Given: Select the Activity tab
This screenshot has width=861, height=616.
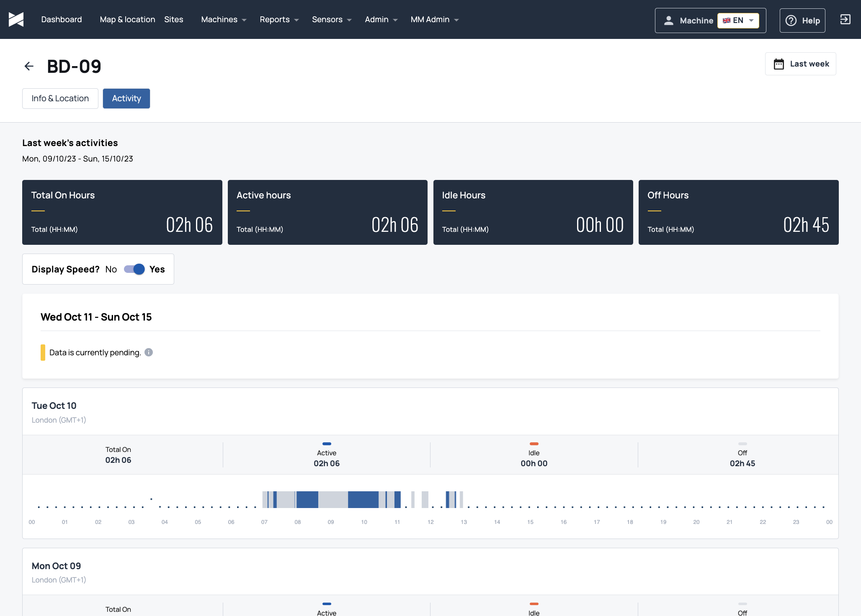Looking at the screenshot, I should (126, 98).
